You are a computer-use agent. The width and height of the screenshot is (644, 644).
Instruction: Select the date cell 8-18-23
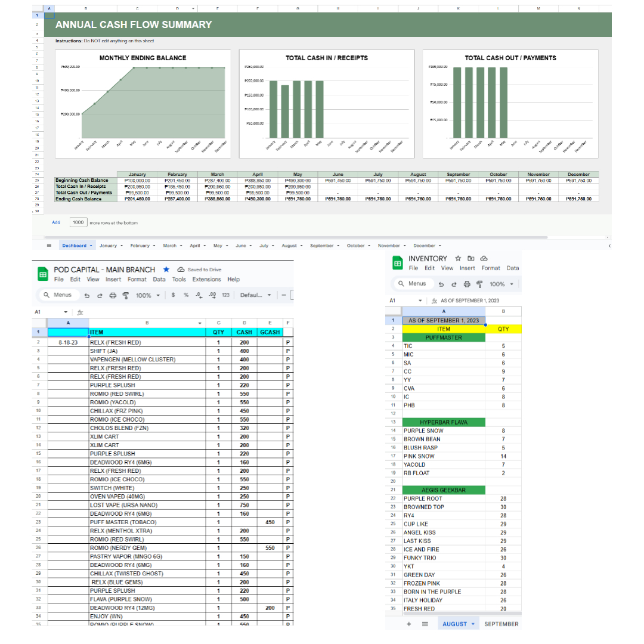click(x=68, y=342)
